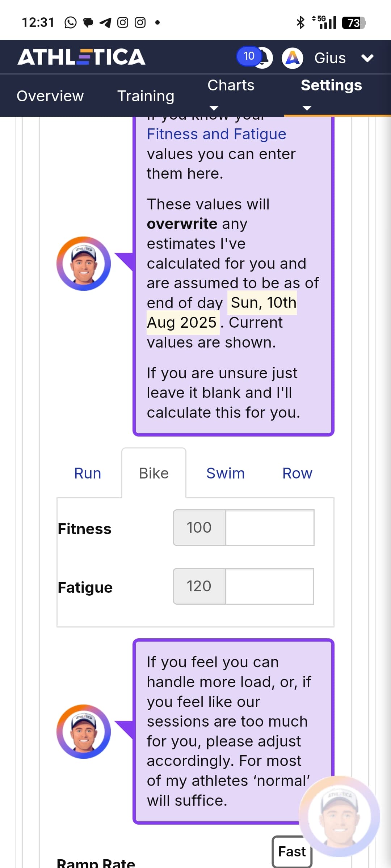The image size is (391, 868).
Task: Switch to the Run tab
Action: [88, 473]
